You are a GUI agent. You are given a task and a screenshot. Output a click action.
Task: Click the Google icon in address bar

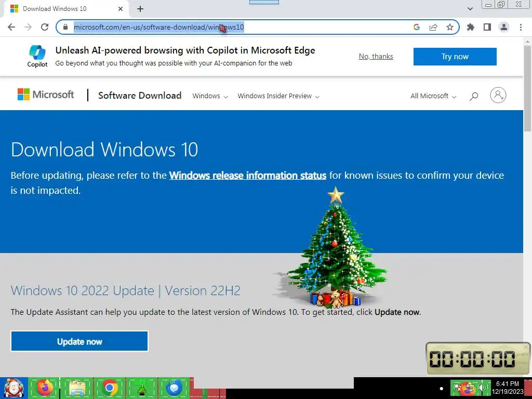(417, 27)
